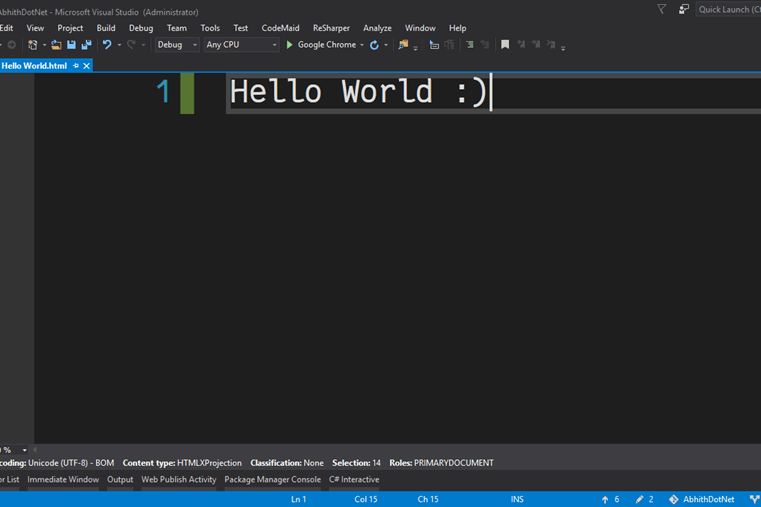Click in the Quick Launch search box

pos(727,9)
